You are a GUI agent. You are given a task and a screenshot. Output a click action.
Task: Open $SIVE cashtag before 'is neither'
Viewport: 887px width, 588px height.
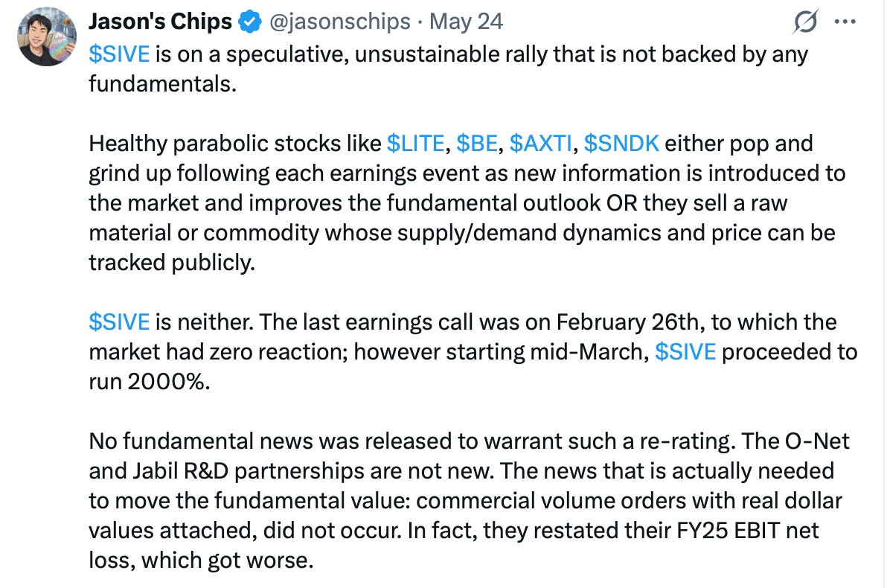pos(119,322)
